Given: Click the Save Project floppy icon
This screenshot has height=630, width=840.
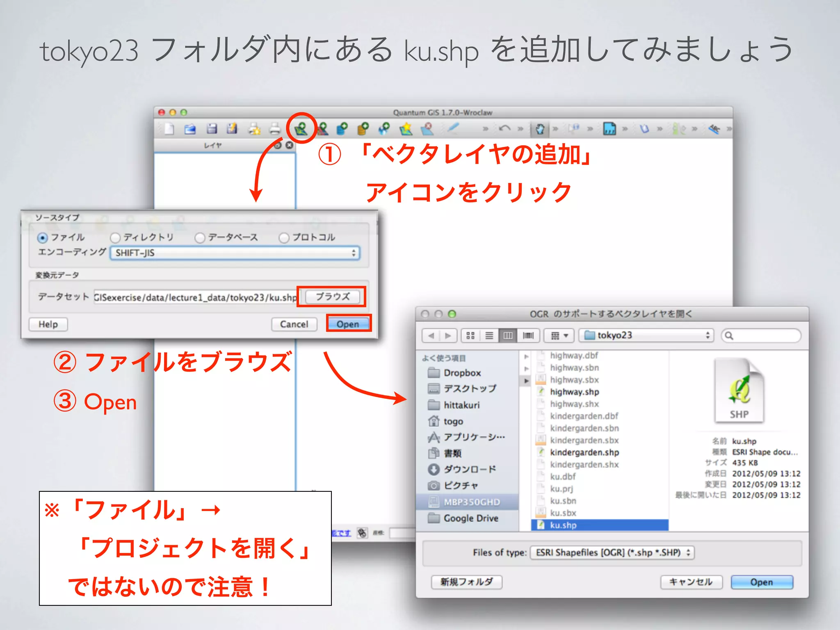Looking at the screenshot, I should point(211,129).
